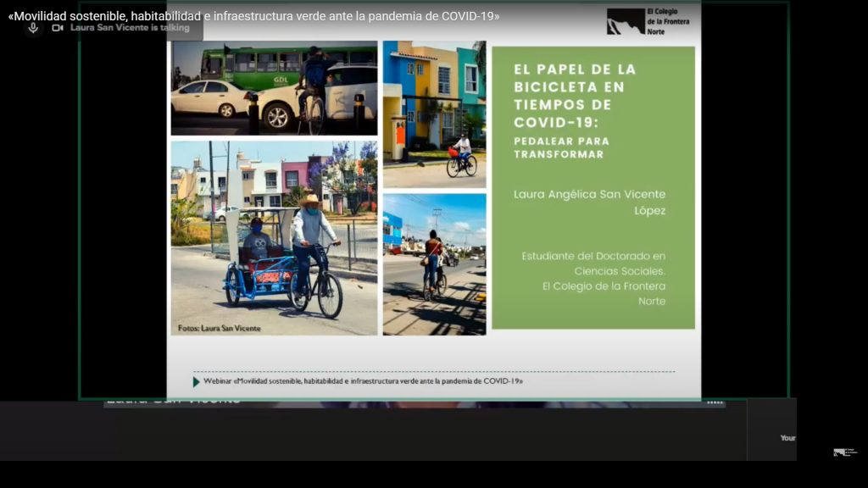Image resolution: width=868 pixels, height=488 pixels.
Task: Open the video title «Movilidad sostenible, habitabilidad e infraestructura verde»
Action: [x=254, y=16]
